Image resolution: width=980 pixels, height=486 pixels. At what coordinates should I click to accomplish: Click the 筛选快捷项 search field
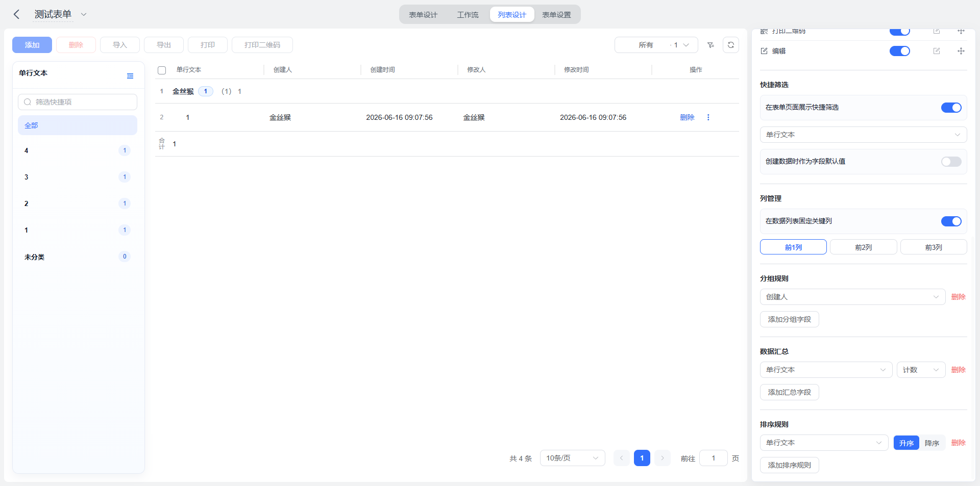[x=78, y=102]
